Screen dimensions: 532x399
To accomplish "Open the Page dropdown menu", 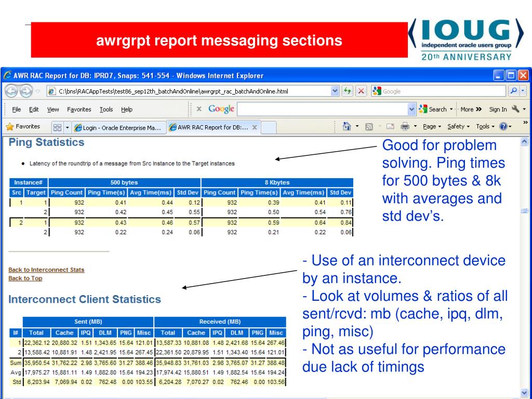I will (432, 127).
